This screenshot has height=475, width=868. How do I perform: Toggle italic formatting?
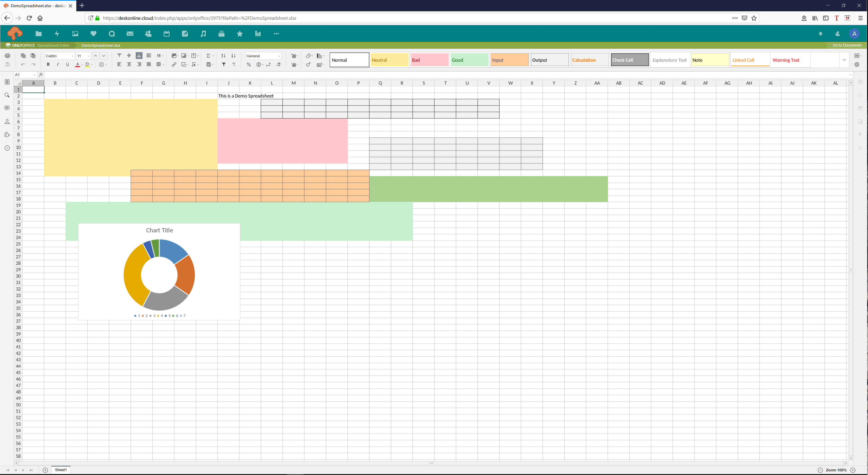click(x=58, y=64)
